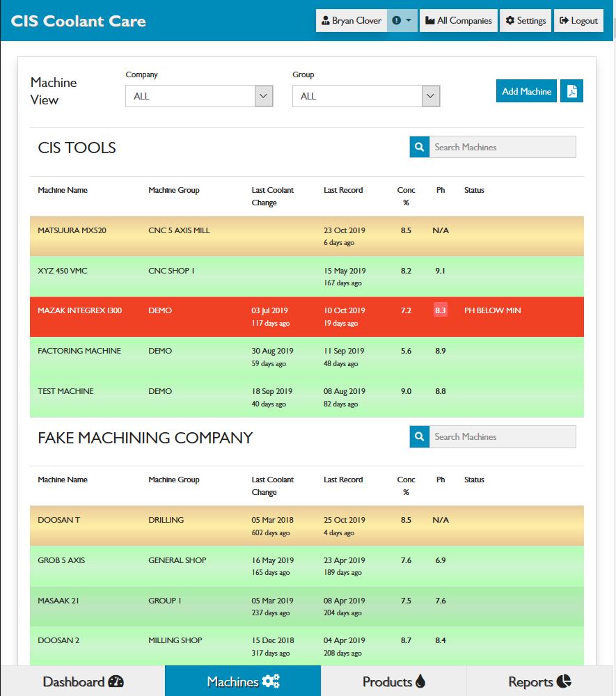Click the Fake Machining Company search magnifier icon
This screenshot has width=616, height=696.
tap(419, 436)
